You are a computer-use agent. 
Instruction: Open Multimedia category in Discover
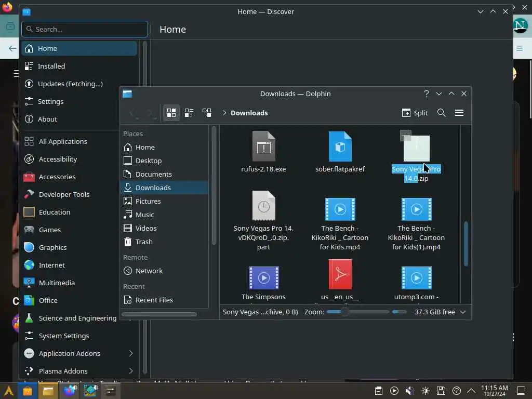[x=71, y=283]
